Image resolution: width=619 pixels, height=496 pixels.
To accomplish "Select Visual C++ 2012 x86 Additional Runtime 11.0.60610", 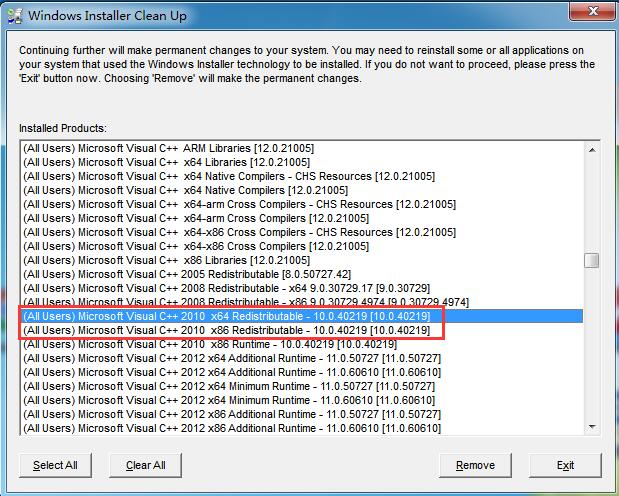I will click(231, 428).
